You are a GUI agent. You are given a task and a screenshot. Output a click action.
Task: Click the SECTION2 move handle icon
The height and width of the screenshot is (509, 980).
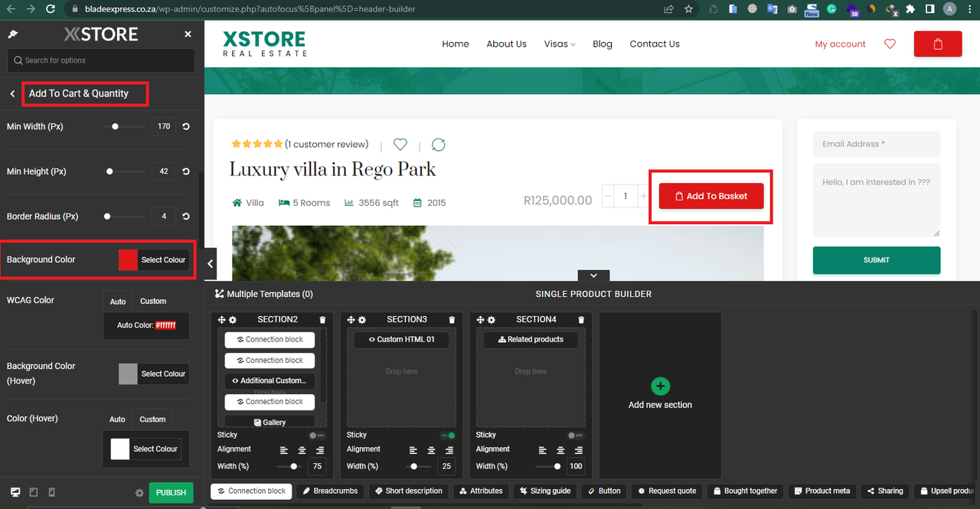[222, 320]
